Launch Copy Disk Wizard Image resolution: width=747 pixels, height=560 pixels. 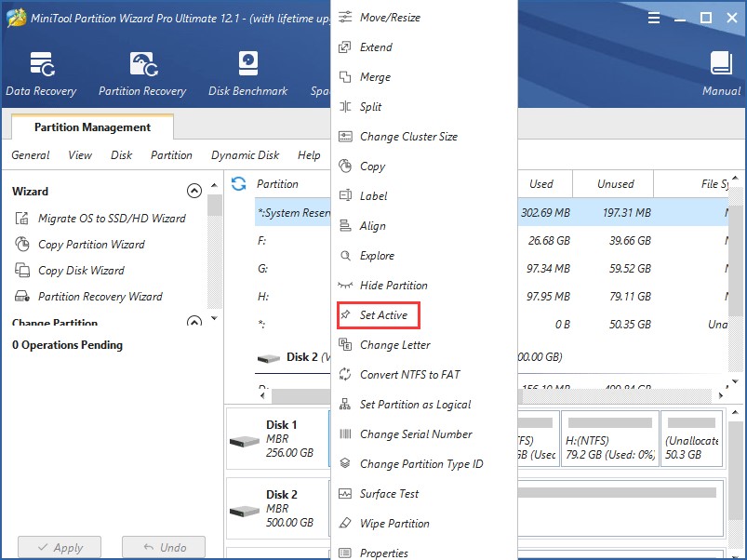tap(81, 271)
